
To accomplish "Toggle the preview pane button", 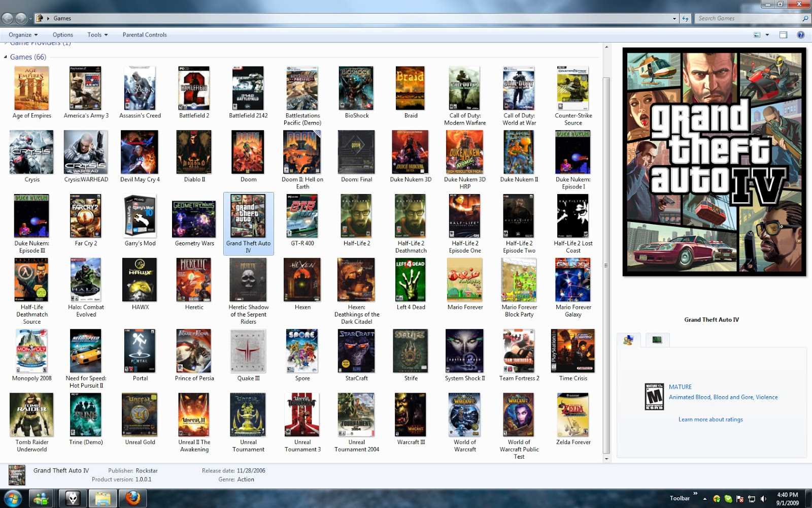I will tap(783, 35).
